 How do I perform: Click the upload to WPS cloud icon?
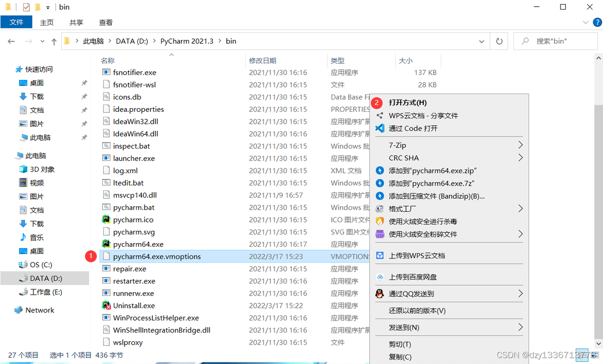tap(380, 256)
